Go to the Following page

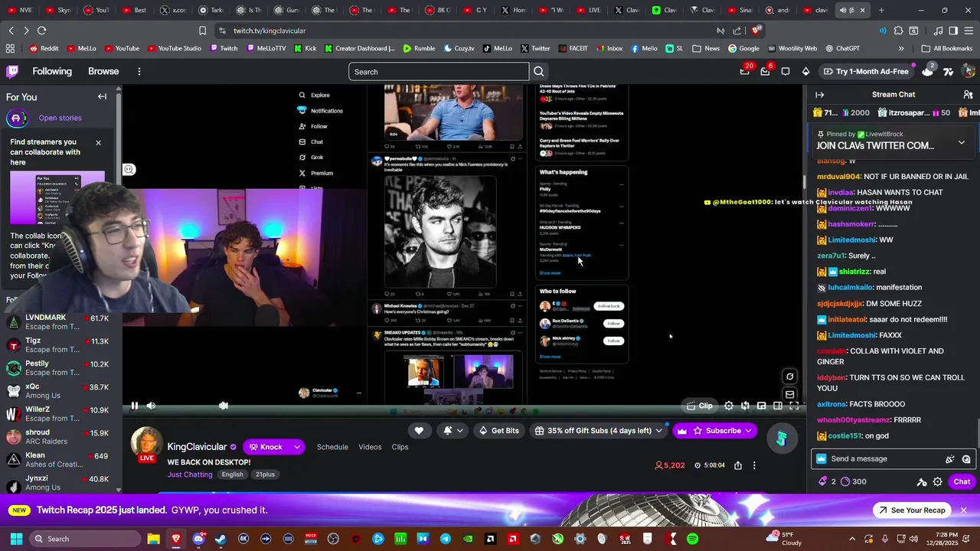tap(52, 71)
